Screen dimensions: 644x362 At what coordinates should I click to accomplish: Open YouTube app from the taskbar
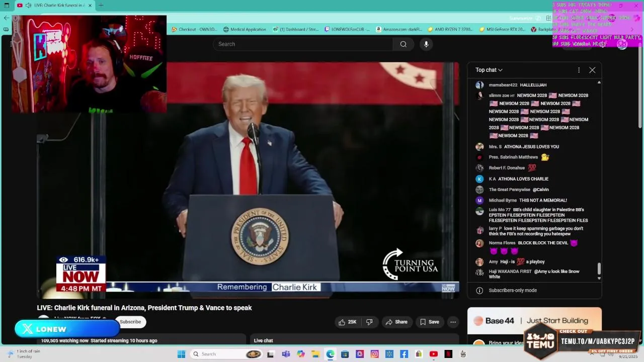click(x=433, y=354)
